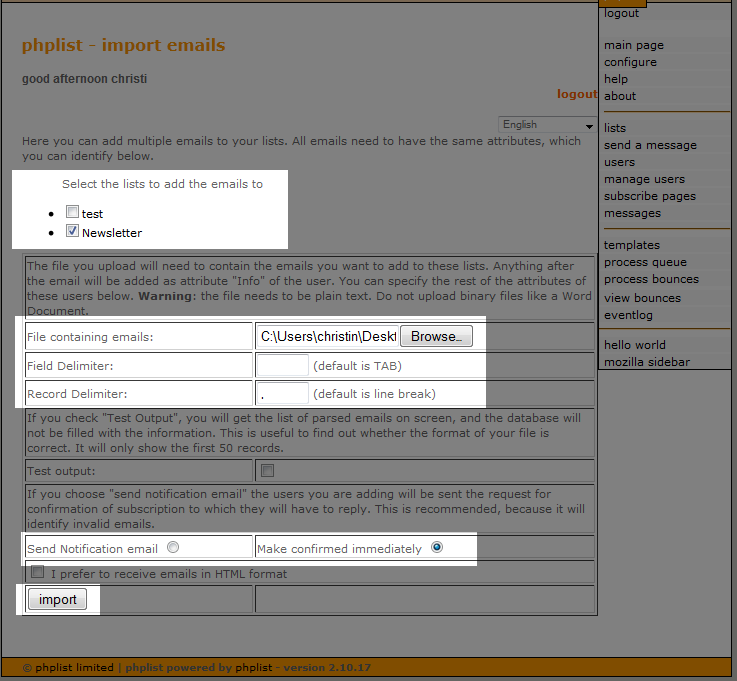Click the file path text field
737x681 pixels.
[x=327, y=336]
